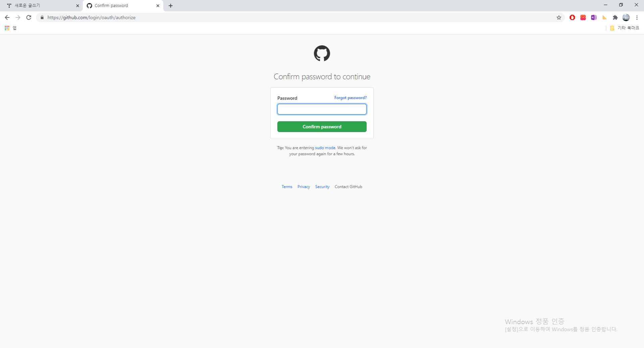
Task: Open the apps grid bookmark shortcut
Action: pyautogui.click(x=7, y=28)
